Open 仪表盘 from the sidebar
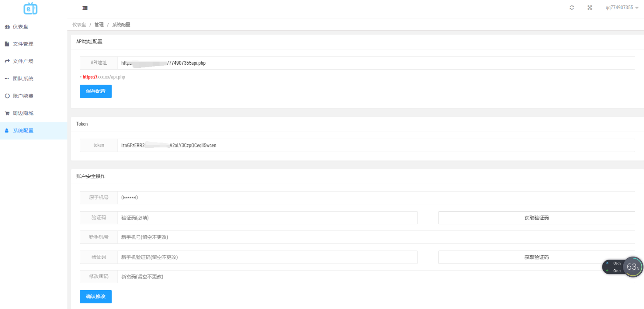Screen dimensions: 644x309 [20, 27]
